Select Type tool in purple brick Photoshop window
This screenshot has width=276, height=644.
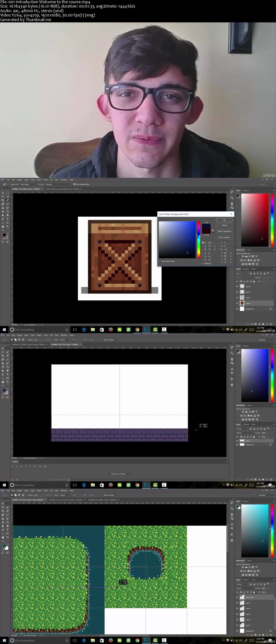tap(8, 374)
